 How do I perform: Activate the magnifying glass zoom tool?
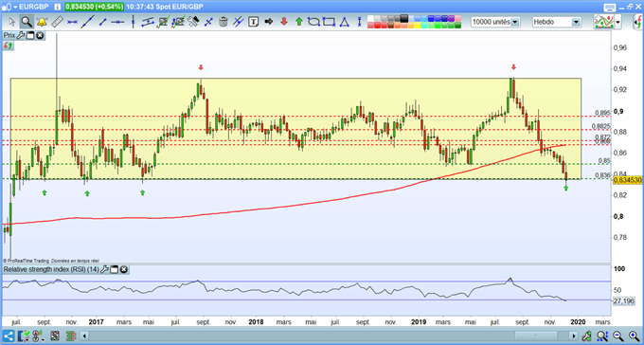pyautogui.click(x=27, y=22)
